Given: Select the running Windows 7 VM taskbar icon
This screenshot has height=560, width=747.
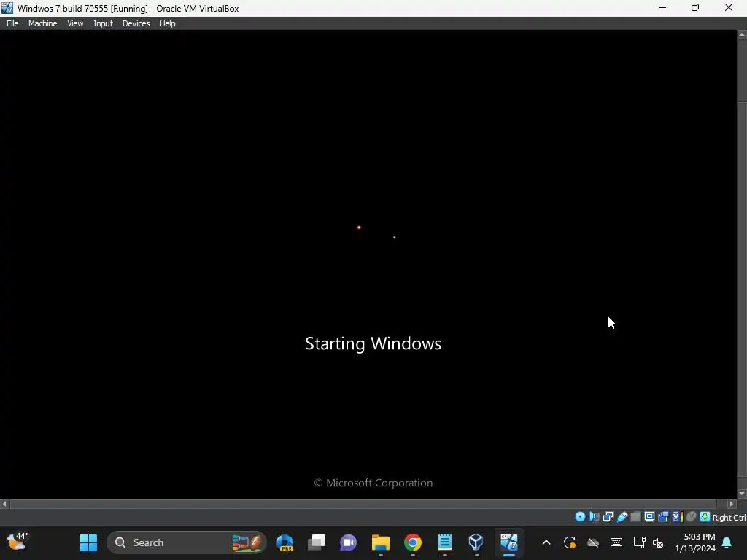Looking at the screenshot, I should pos(508,542).
